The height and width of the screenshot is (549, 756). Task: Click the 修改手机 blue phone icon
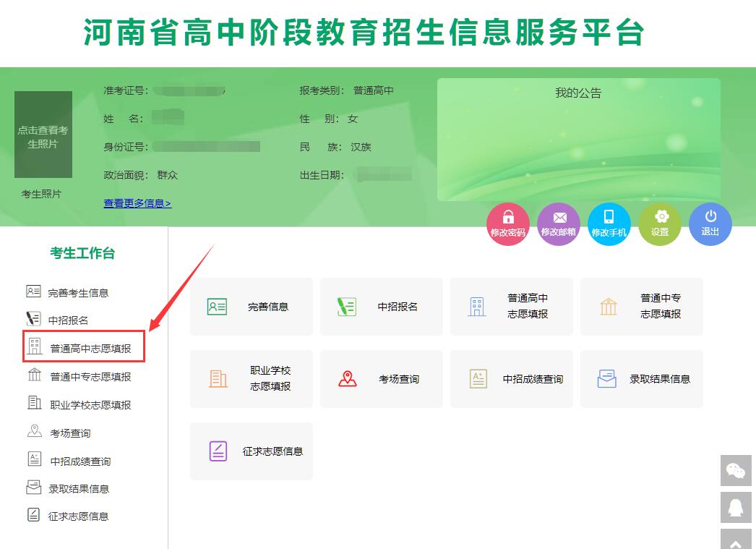609,224
